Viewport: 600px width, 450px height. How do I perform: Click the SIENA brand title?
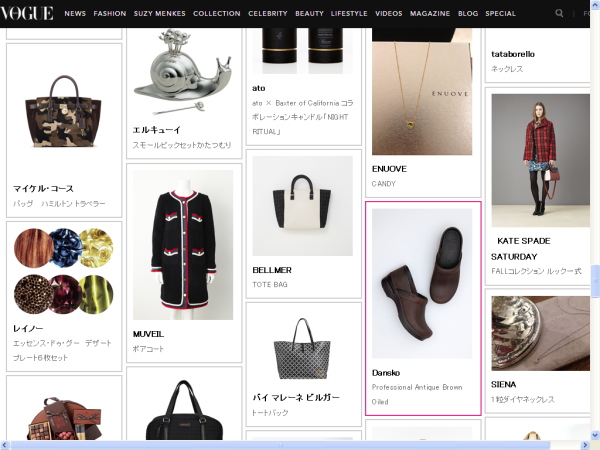[504, 385]
